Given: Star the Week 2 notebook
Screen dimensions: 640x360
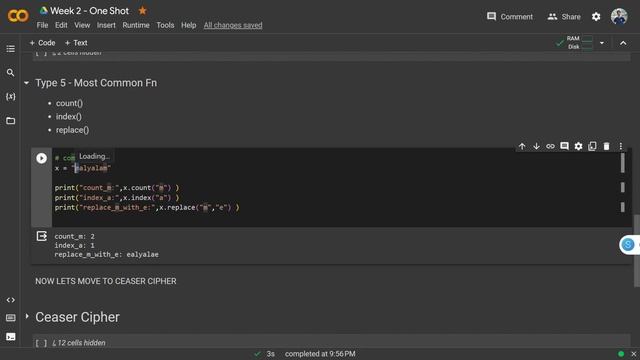Looking at the screenshot, I should point(142,11).
